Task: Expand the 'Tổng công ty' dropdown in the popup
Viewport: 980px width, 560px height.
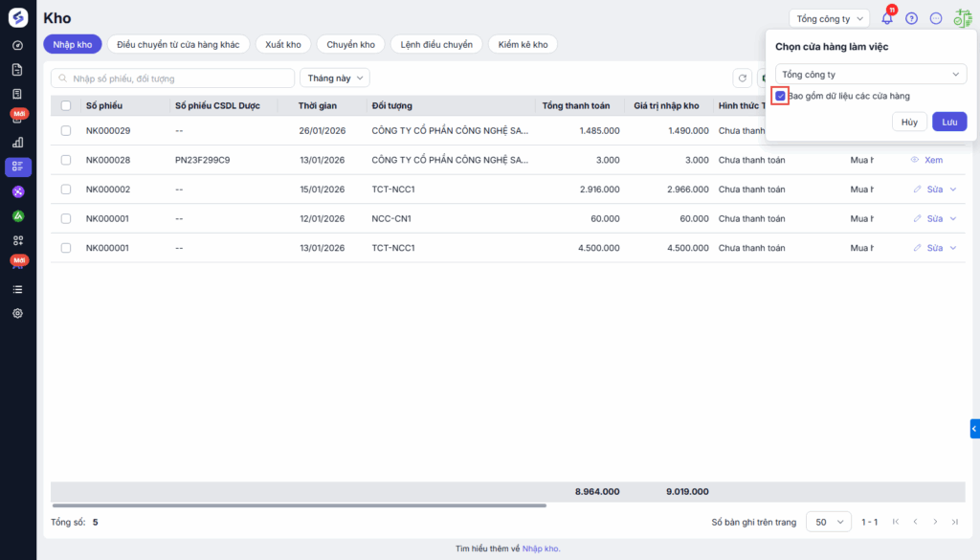Action: tap(871, 74)
